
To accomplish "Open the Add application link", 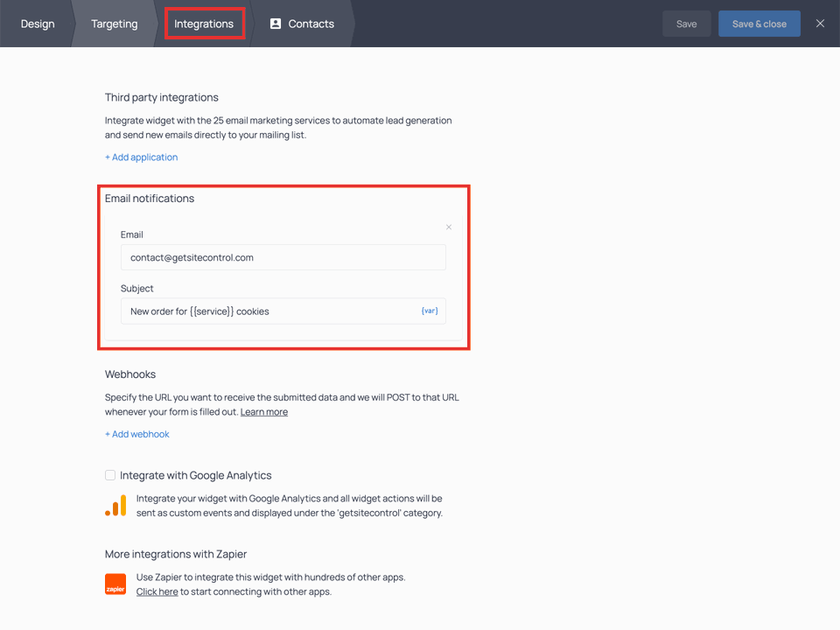I will point(141,157).
